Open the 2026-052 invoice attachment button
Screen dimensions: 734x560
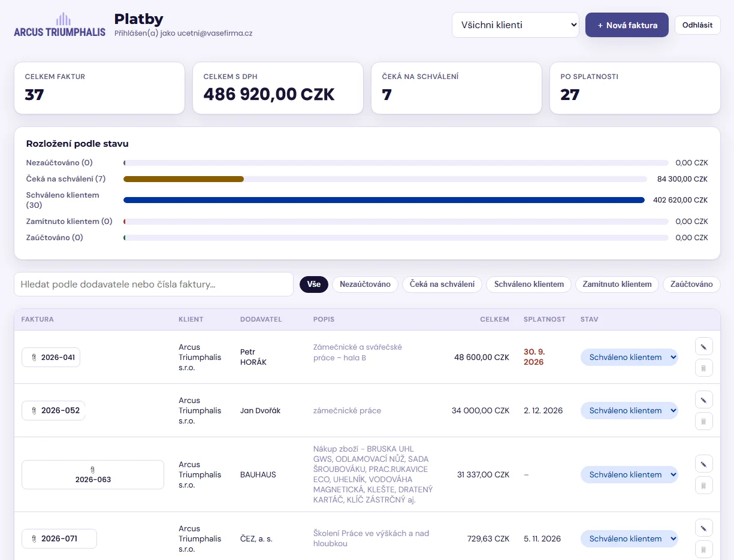(x=53, y=411)
